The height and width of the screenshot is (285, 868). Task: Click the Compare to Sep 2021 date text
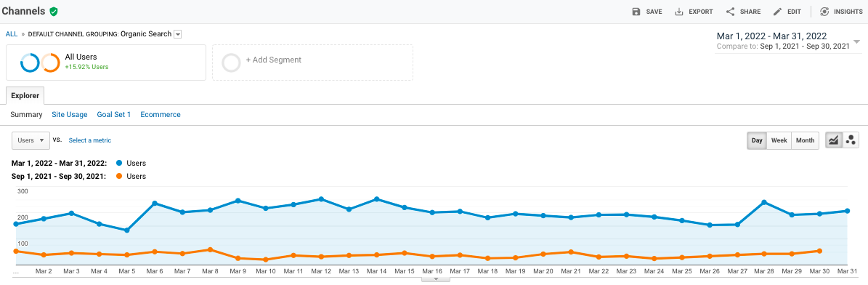pyautogui.click(x=783, y=47)
